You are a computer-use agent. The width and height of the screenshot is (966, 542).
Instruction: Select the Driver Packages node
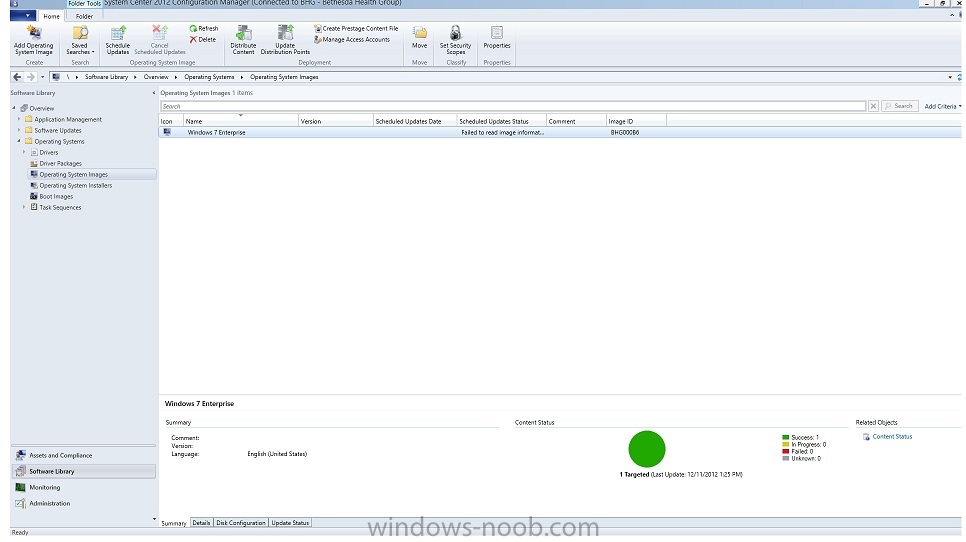pos(60,164)
